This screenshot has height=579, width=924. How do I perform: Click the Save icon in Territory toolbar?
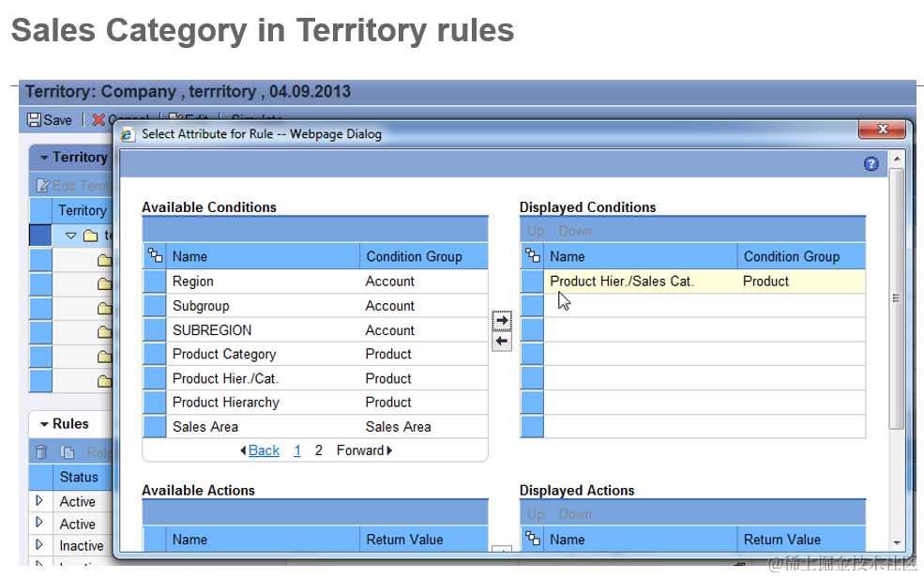[34, 120]
